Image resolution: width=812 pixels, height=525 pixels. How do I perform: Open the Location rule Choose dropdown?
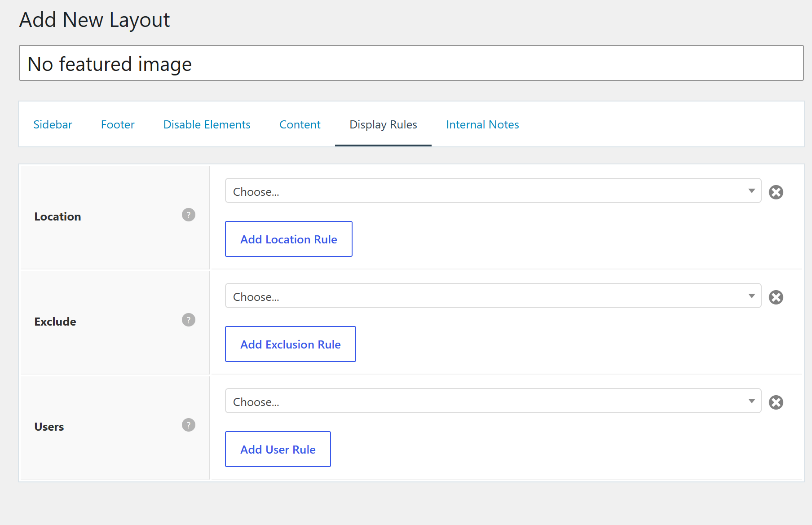coord(493,191)
